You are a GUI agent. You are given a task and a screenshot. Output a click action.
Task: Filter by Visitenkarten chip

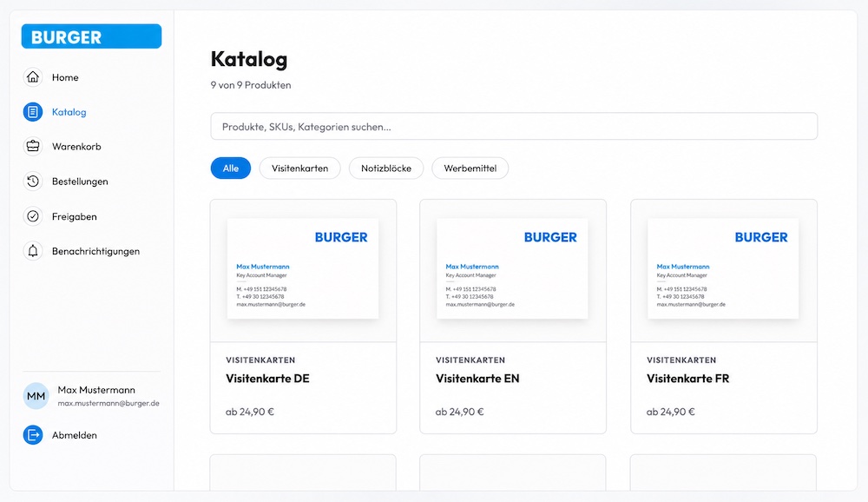299,168
